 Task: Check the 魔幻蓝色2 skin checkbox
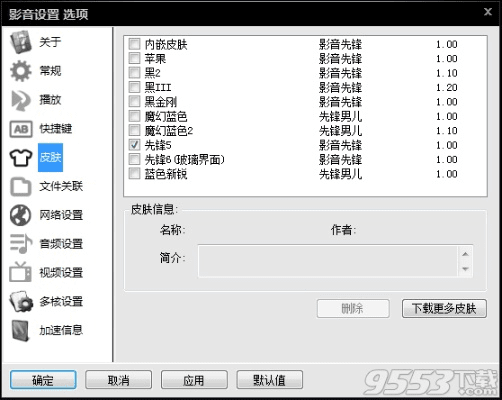pos(134,130)
